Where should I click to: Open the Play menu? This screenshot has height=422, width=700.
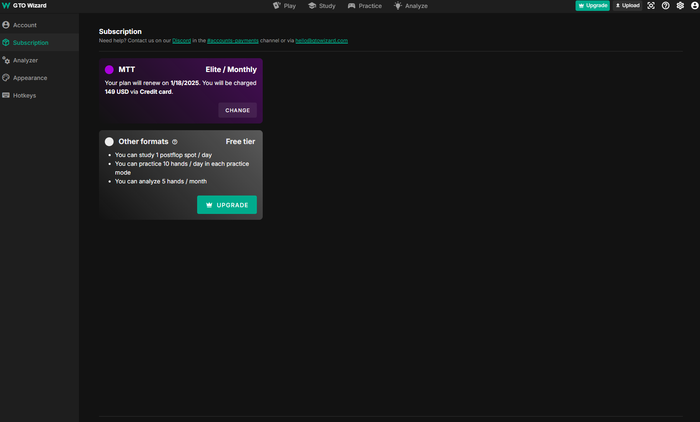(284, 6)
